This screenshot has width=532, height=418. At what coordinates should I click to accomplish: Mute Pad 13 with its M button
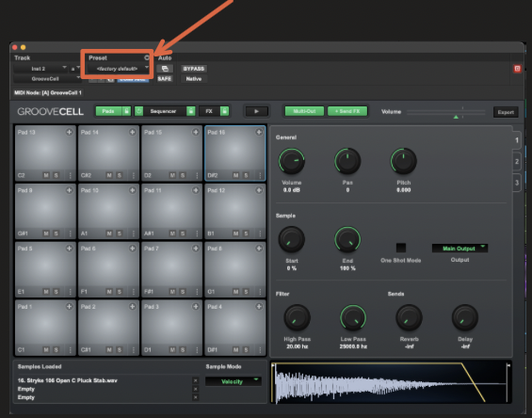pos(46,175)
